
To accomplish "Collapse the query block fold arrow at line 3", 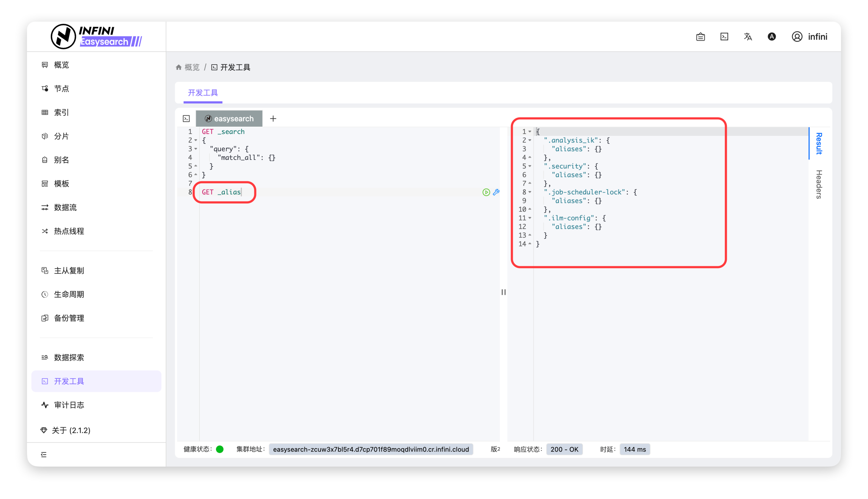I will (x=196, y=149).
